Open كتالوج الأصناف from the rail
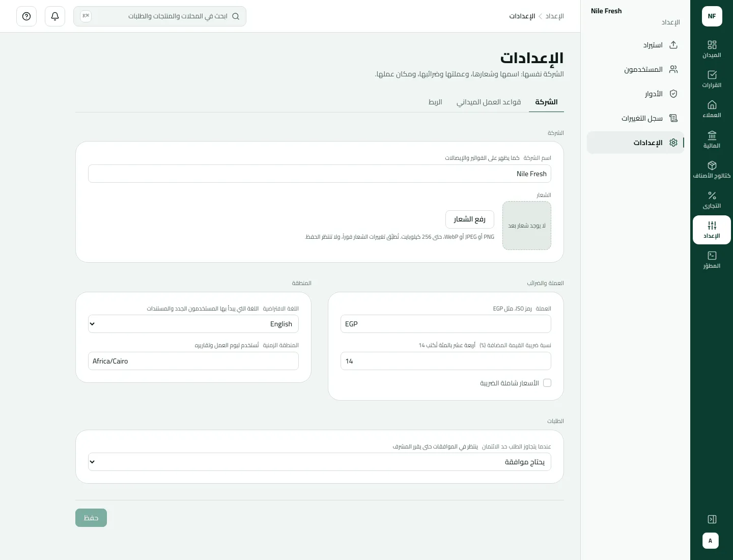The height and width of the screenshot is (560, 733). click(x=712, y=170)
